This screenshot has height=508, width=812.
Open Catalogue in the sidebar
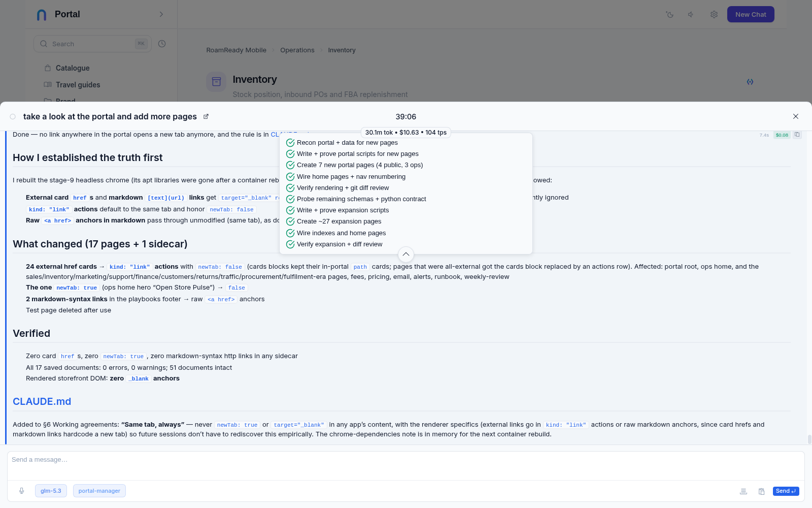click(73, 68)
